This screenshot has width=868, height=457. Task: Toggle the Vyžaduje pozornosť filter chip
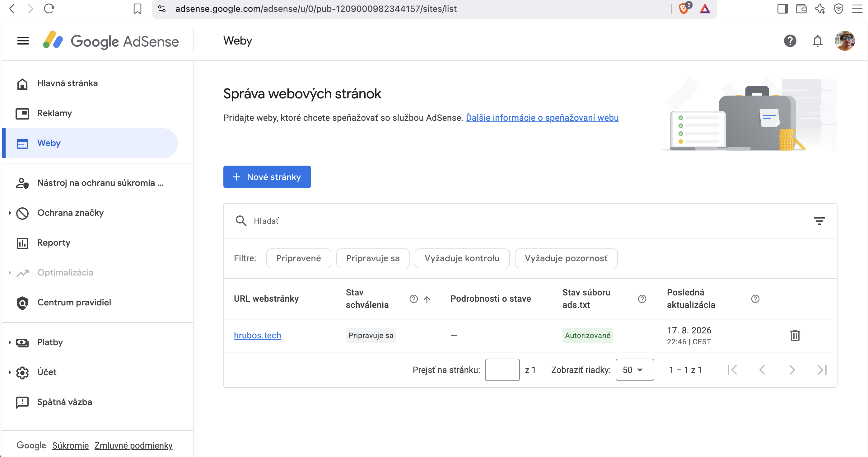566,258
